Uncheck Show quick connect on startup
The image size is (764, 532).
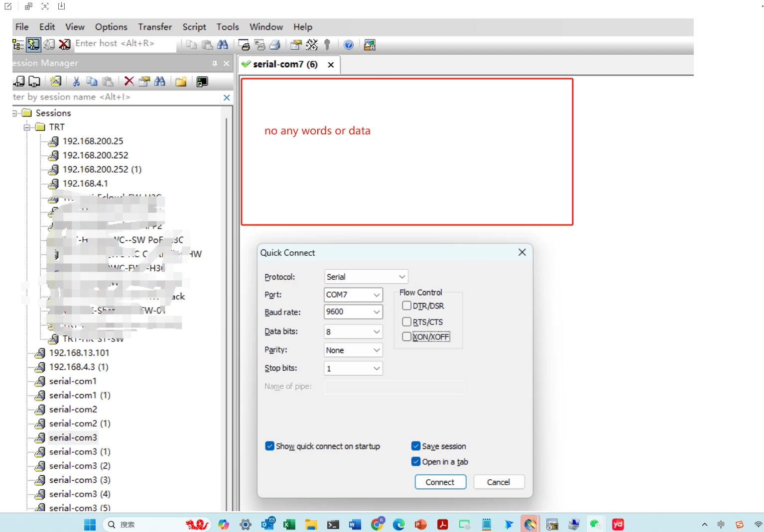[x=269, y=446]
